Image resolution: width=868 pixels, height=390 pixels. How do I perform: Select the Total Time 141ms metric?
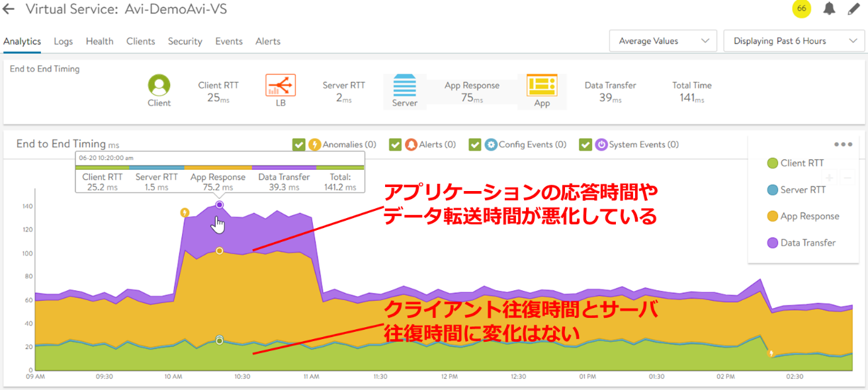(692, 92)
